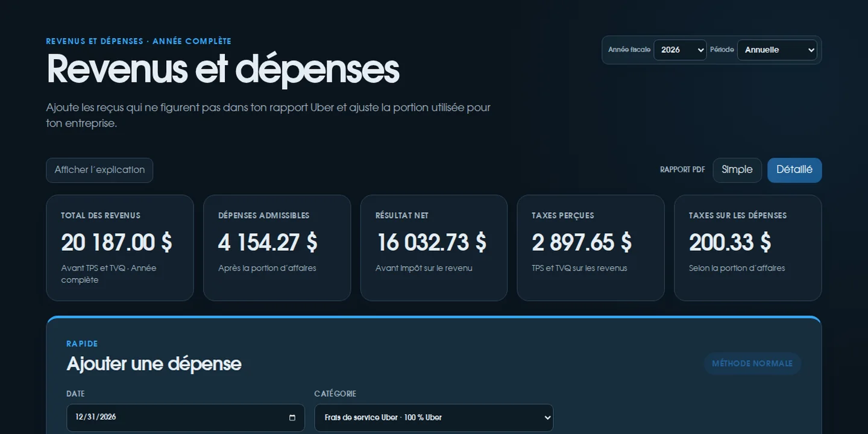
Task: Click the text 'Après la portion d'affaires'
Action: click(x=267, y=268)
